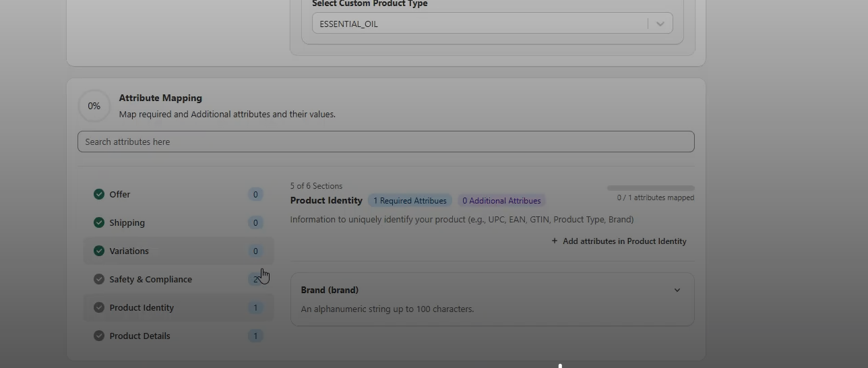Open the Select Custom Product Type combo box
This screenshot has width=868, height=368.
click(x=492, y=24)
